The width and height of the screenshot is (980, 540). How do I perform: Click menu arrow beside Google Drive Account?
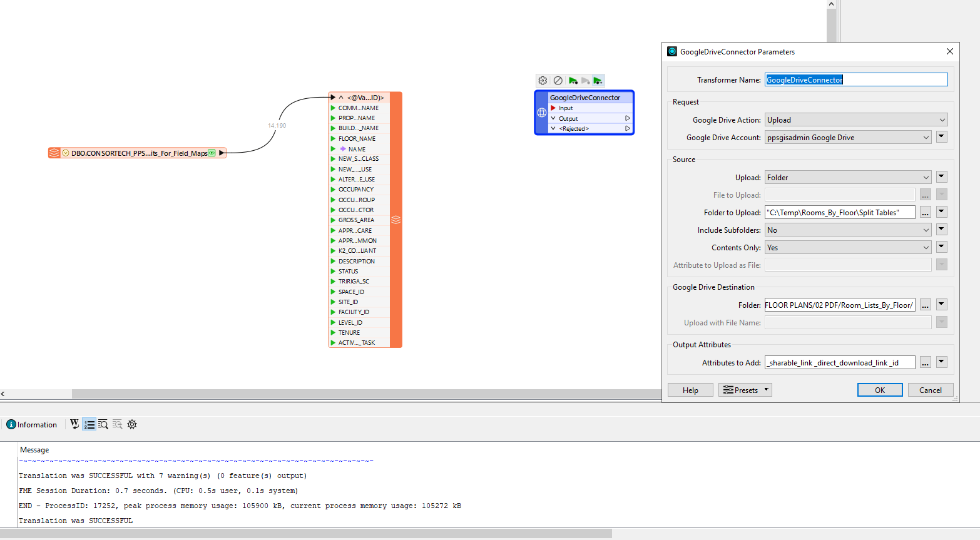pyautogui.click(x=941, y=137)
